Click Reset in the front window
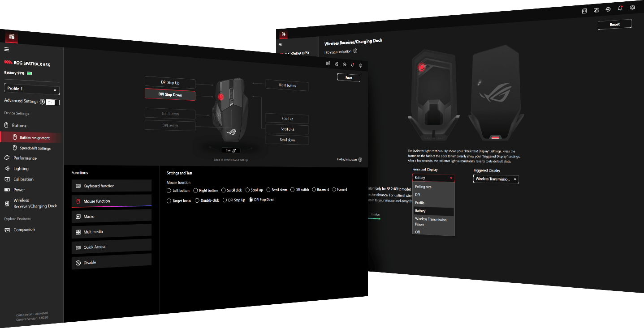 (349, 77)
